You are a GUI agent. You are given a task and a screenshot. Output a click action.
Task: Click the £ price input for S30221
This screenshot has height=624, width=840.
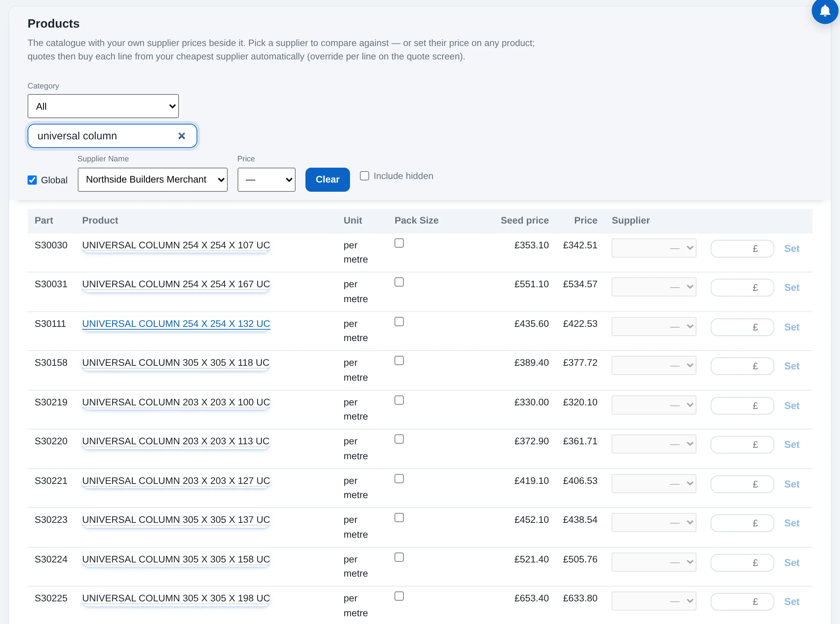click(x=742, y=485)
